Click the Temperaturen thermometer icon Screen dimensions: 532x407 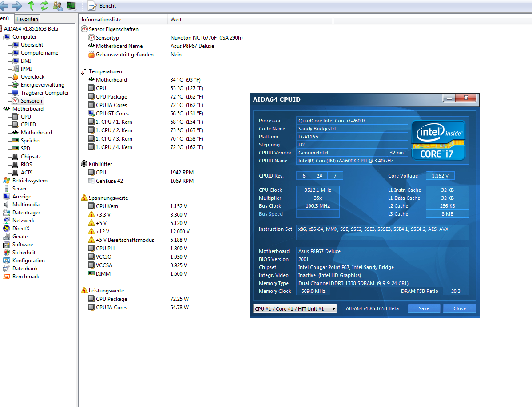[x=84, y=71]
